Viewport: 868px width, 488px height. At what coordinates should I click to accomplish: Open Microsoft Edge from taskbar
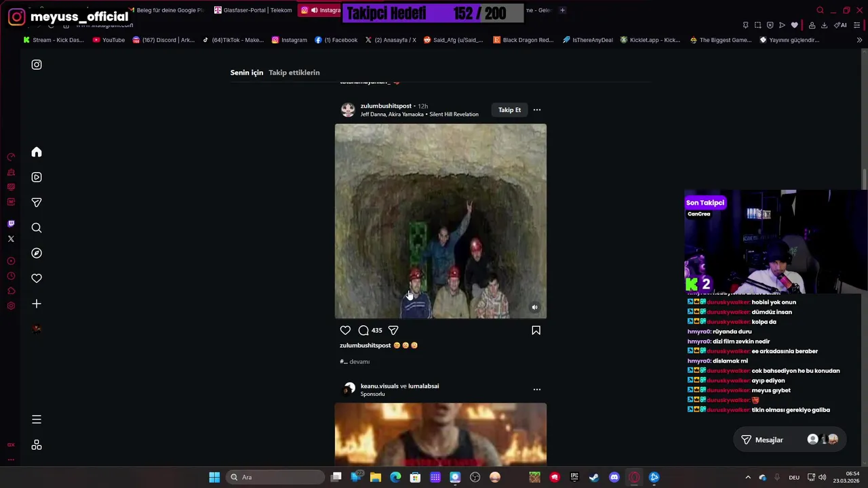(395, 477)
